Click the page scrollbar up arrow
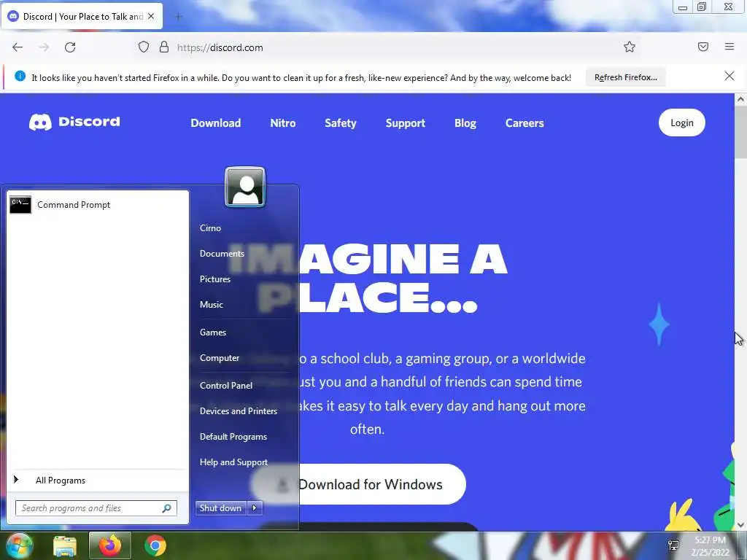 tap(740, 99)
